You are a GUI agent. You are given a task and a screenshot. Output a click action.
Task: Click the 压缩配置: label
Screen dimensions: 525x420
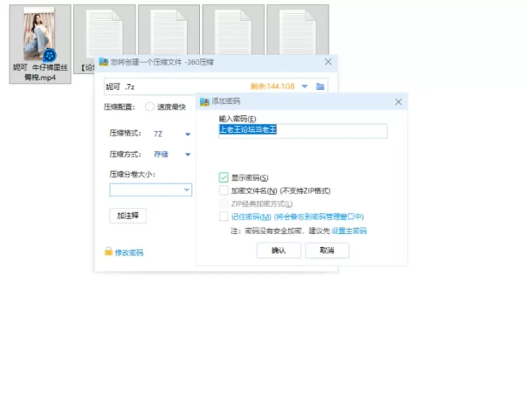120,107
